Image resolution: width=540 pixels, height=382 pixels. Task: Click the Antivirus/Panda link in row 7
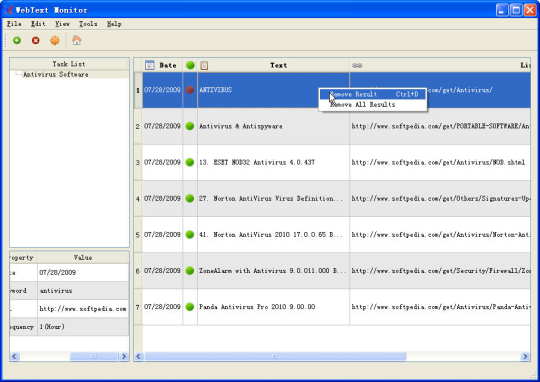pyautogui.click(x=440, y=307)
